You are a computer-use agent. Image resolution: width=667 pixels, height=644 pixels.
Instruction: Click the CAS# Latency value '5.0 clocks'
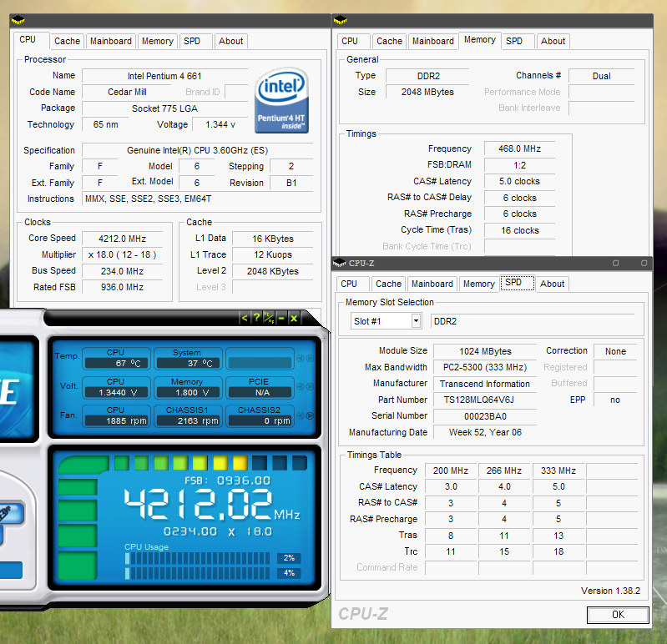click(x=519, y=182)
